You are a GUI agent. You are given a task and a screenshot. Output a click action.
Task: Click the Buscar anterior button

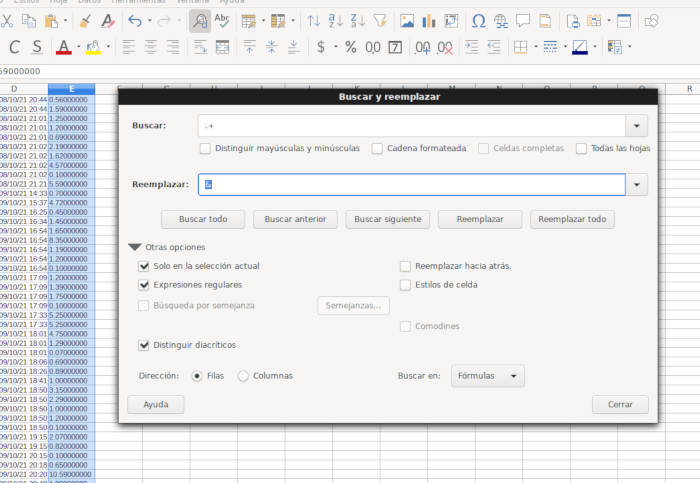(x=295, y=219)
